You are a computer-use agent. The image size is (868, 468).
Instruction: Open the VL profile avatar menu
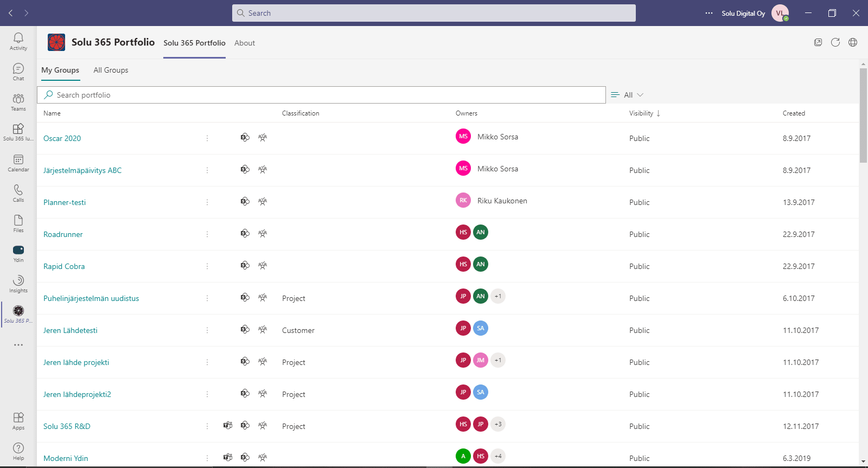780,13
